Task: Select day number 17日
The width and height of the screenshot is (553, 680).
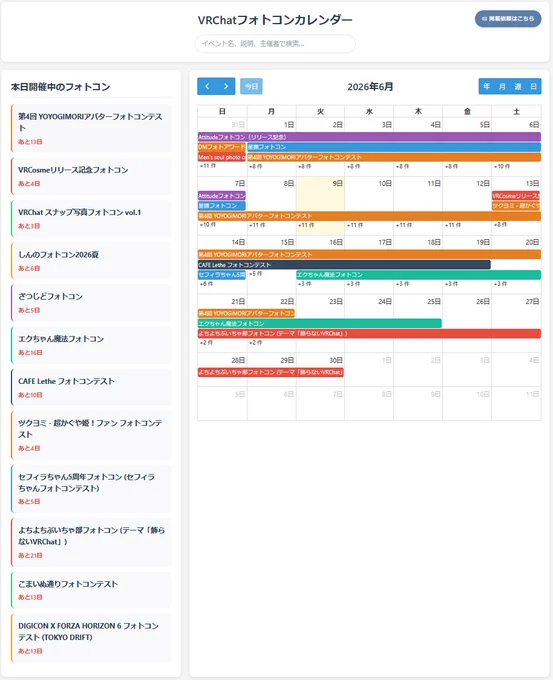Action: 385,242
